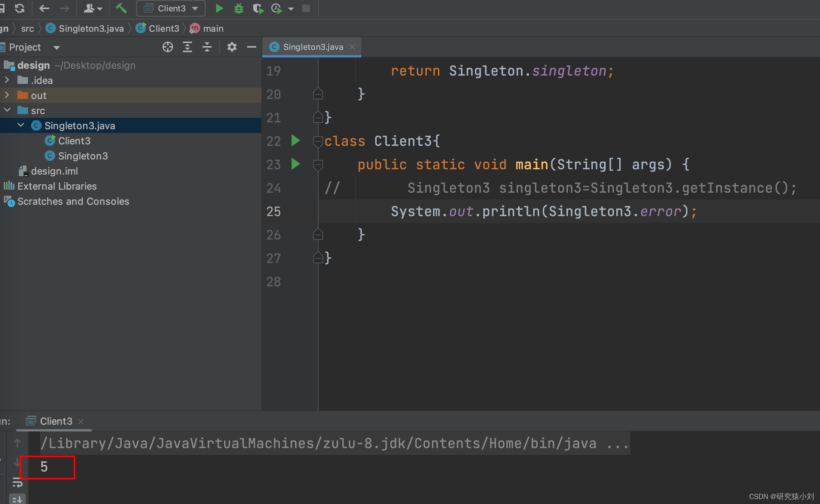
Task: Click line number 25 in the gutter
Action: [274, 212]
